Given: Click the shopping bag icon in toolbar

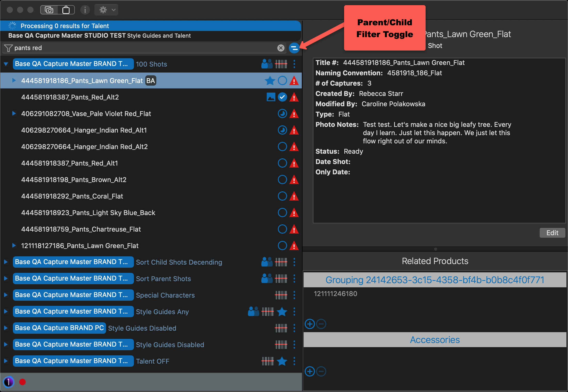Looking at the screenshot, I should tap(66, 10).
